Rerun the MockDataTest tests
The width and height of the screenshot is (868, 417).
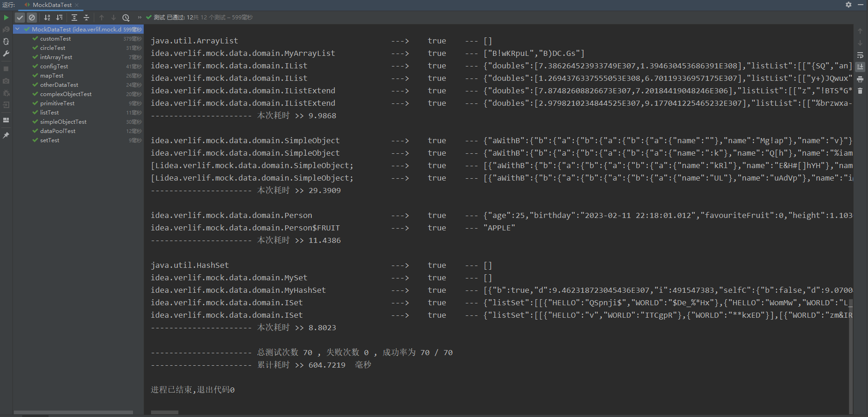click(6, 18)
